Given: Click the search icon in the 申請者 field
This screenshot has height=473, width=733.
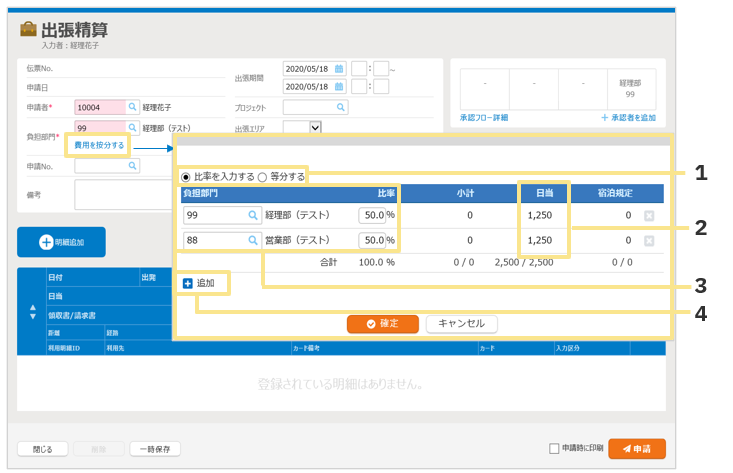Looking at the screenshot, I should (132, 107).
